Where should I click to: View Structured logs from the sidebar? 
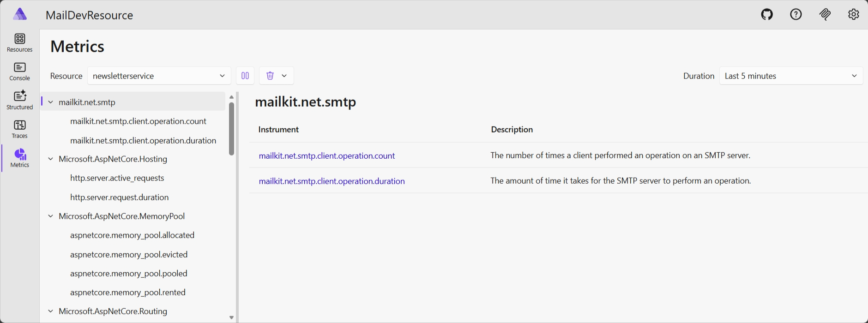pyautogui.click(x=19, y=100)
